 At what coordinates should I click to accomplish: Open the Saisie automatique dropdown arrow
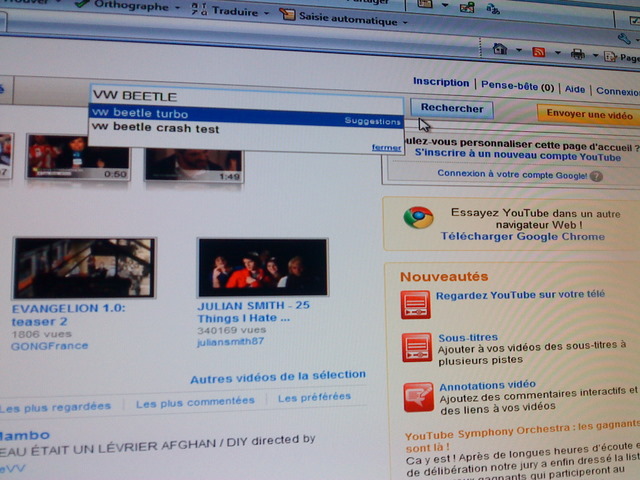405,22
